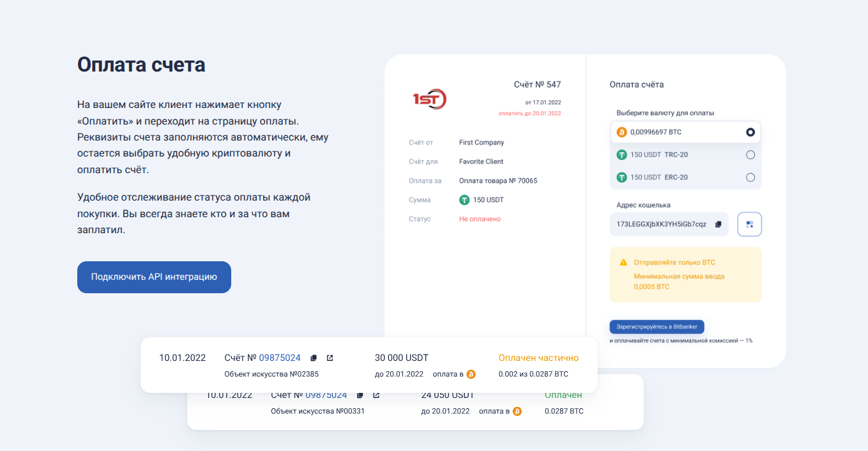Viewport: 868px width, 451px height.
Task: Open invoice link 09875024 in the Оплачен row
Action: coord(326,395)
